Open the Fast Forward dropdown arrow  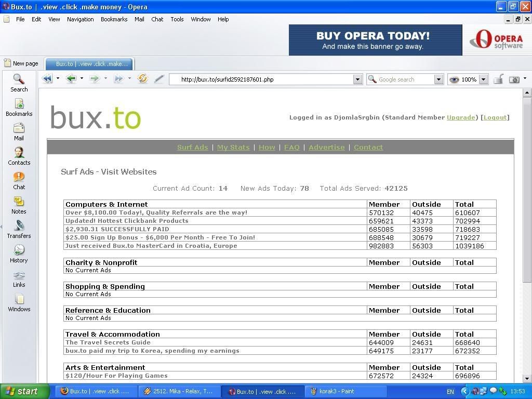click(x=129, y=78)
